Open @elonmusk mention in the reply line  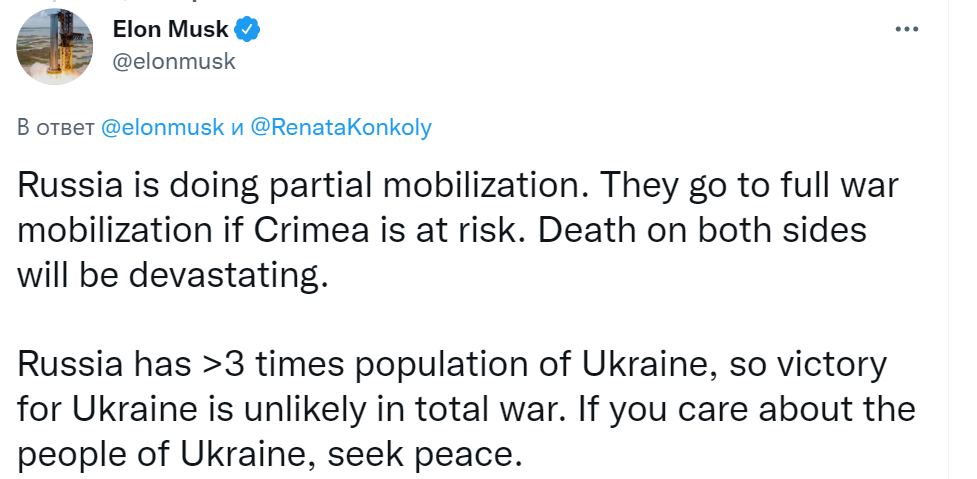click(x=162, y=129)
